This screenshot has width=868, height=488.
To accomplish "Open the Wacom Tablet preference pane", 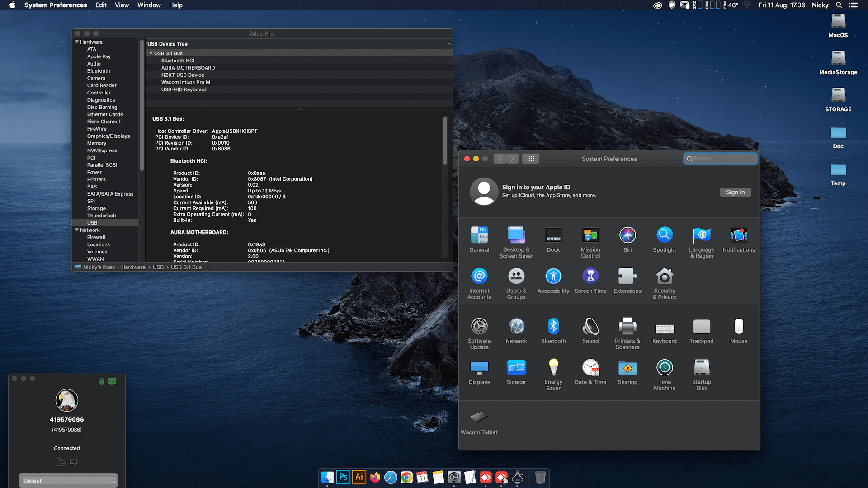I will pos(479,422).
